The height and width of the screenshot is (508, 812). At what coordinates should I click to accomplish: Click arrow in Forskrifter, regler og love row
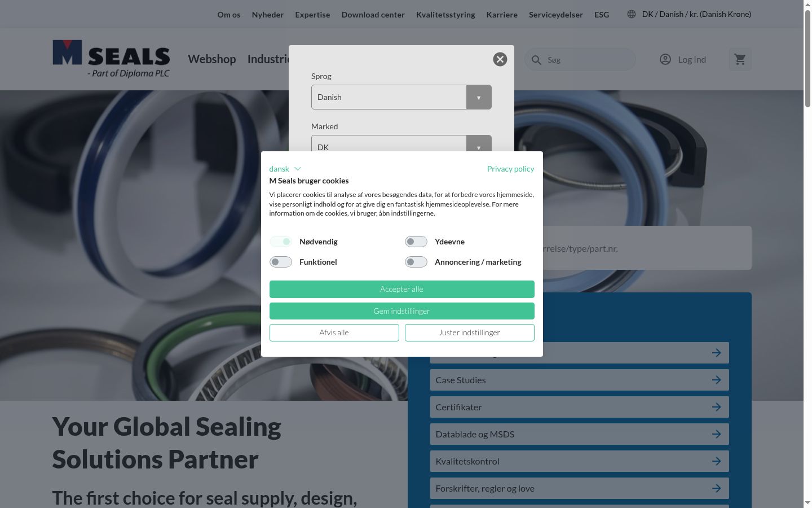click(716, 488)
